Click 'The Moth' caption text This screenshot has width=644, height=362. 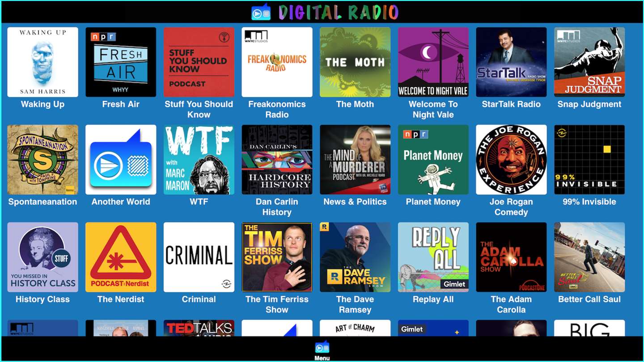pos(355,104)
